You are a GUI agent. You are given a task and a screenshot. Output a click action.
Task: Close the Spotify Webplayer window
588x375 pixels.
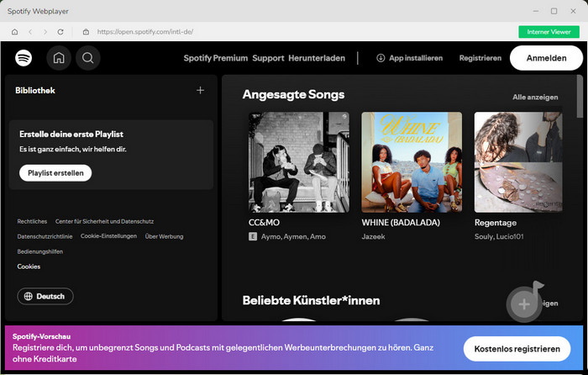tap(573, 11)
